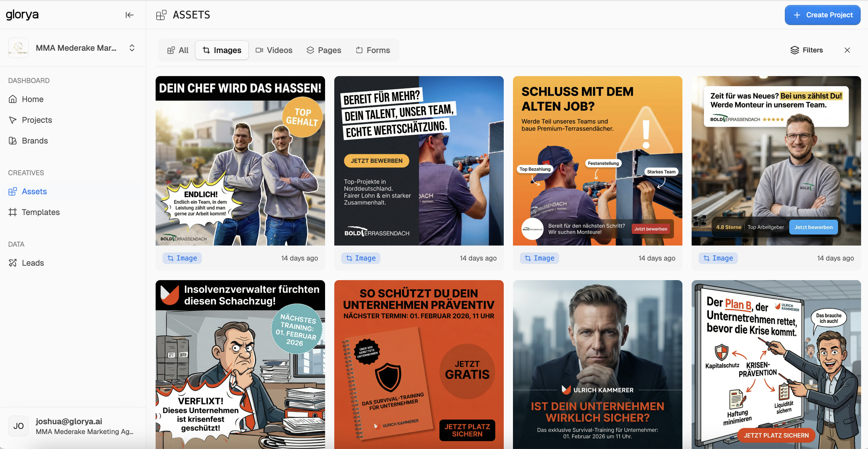Screen dimensions: 868x449
Task: Open the Projects section icon
Action: [x=13, y=120]
